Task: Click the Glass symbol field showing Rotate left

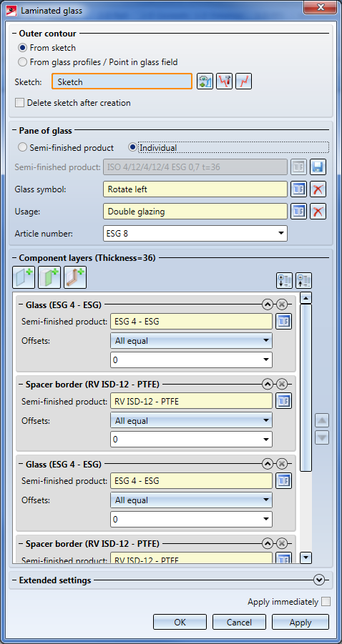Action: [195, 189]
